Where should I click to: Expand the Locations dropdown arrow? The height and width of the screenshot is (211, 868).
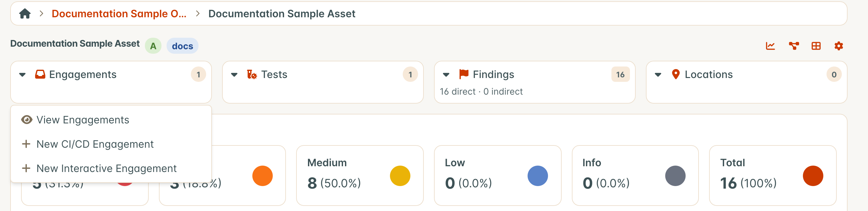click(x=658, y=74)
